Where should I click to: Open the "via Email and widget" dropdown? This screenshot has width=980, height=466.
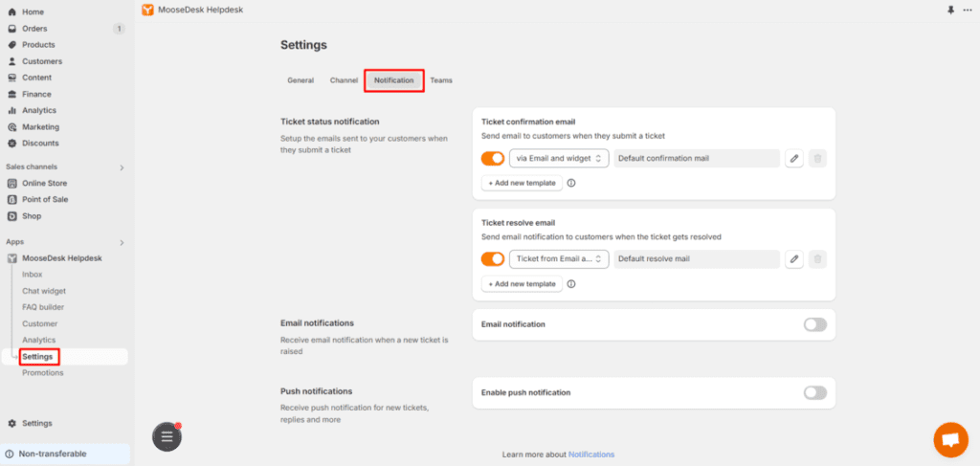coord(559,159)
